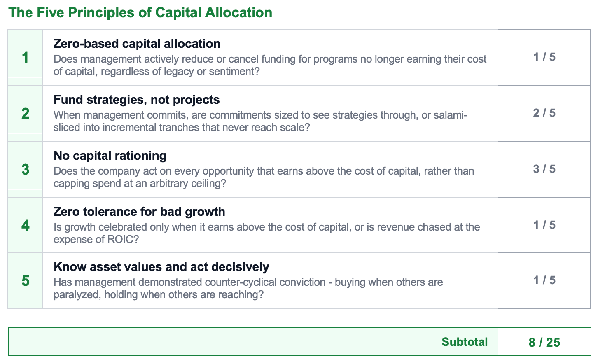598x364 pixels.
Task: Click "Know asset values and act decisively" title
Action: [161, 267]
